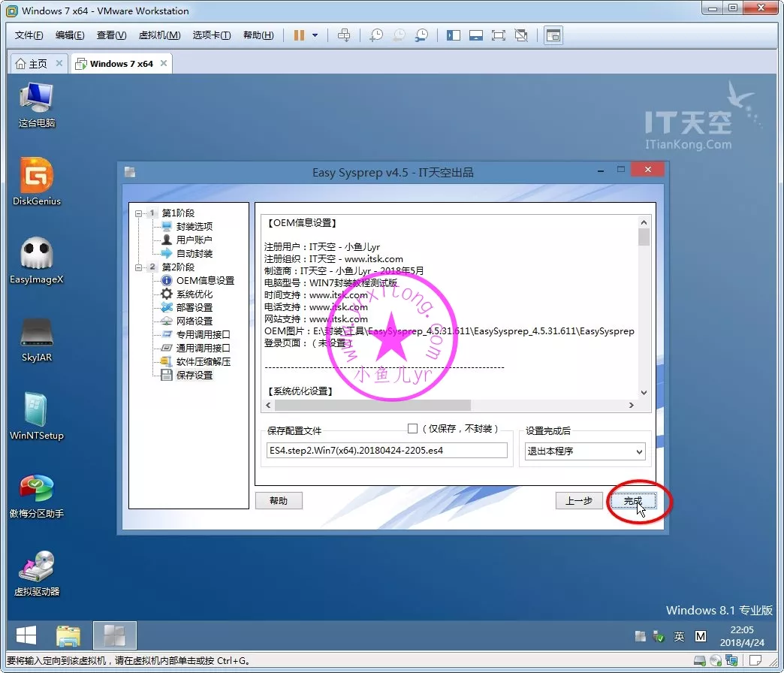The width and height of the screenshot is (784, 673).
Task: Open the snapshot manager toolbar icon
Action: [x=422, y=35]
